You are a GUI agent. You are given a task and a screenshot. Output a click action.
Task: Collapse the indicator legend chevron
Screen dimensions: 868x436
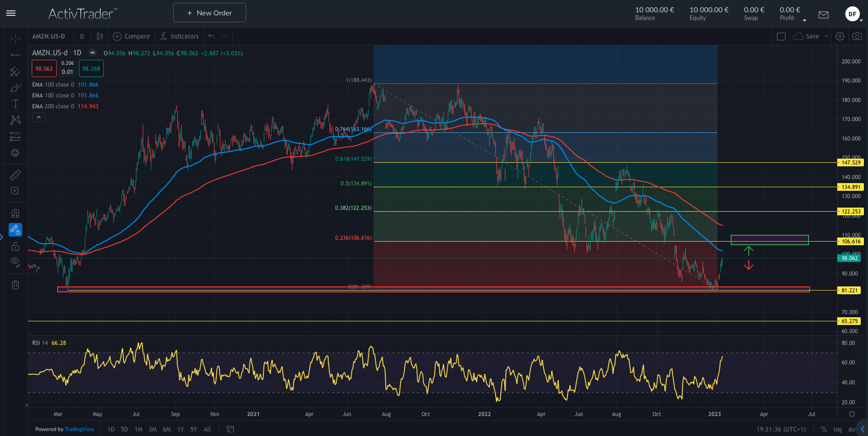click(x=39, y=117)
